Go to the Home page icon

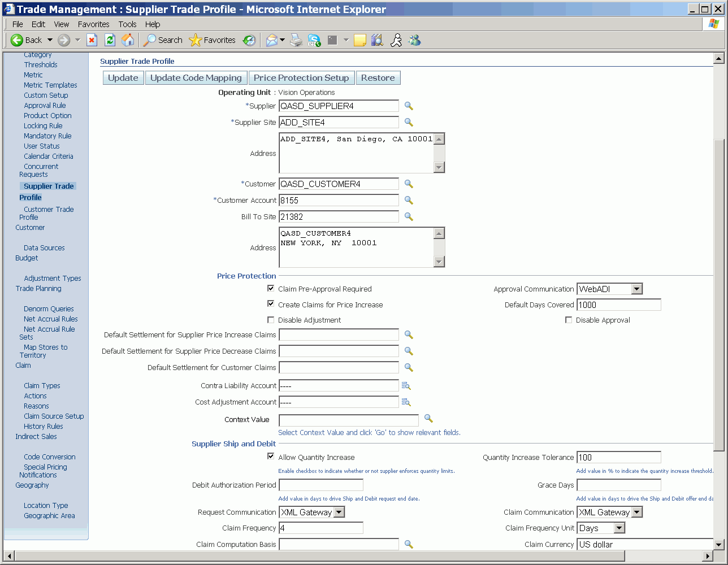point(128,40)
